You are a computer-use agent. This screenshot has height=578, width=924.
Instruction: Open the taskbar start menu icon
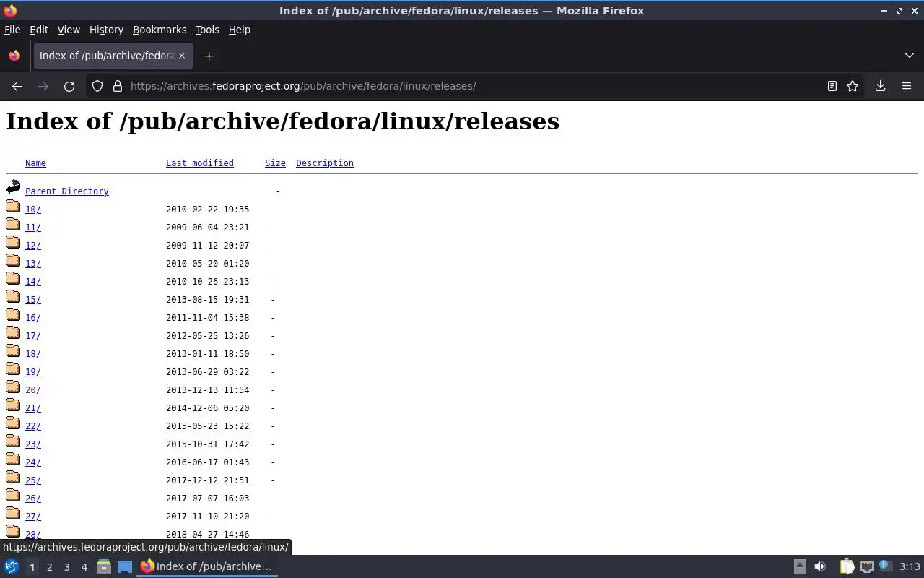(x=12, y=566)
